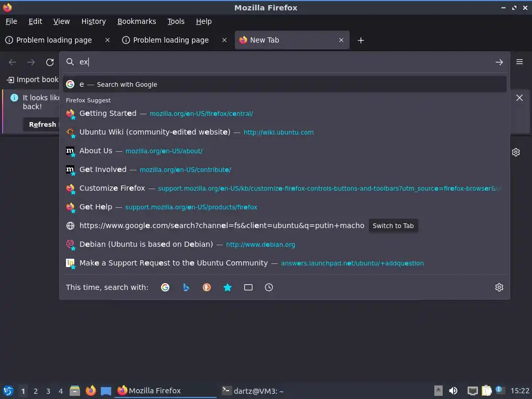Open the About Us suggestion
532x399 pixels.
[284, 151]
